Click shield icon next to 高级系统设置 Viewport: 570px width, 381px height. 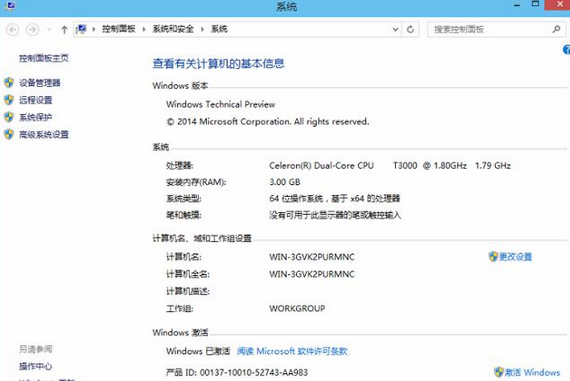click(9, 134)
